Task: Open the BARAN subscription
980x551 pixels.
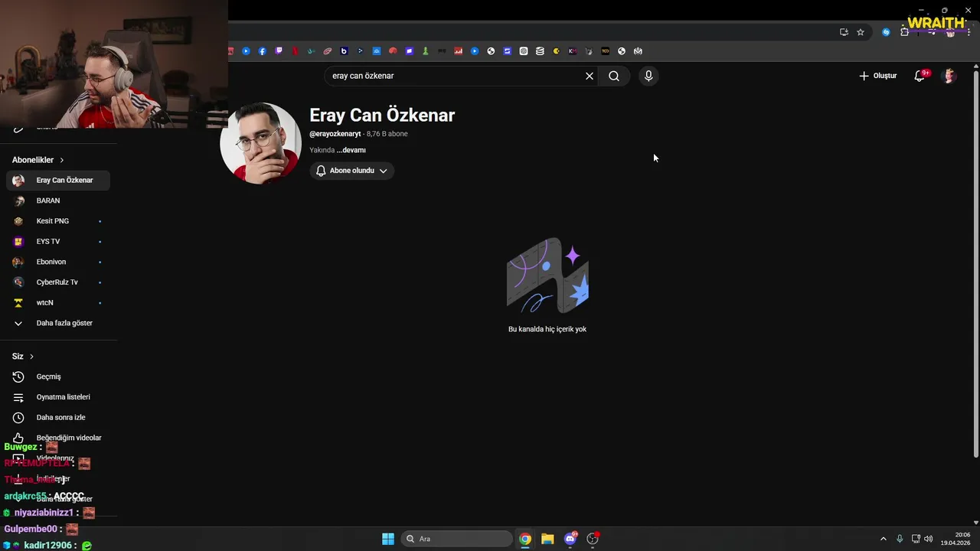Action: pos(58,201)
